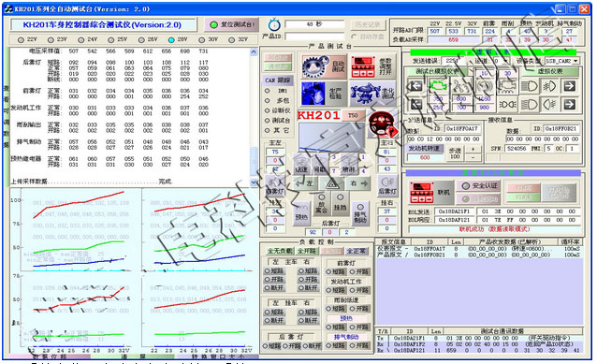Increase engine speed with the + stepper
The image size is (597, 364).
[x=473, y=149]
